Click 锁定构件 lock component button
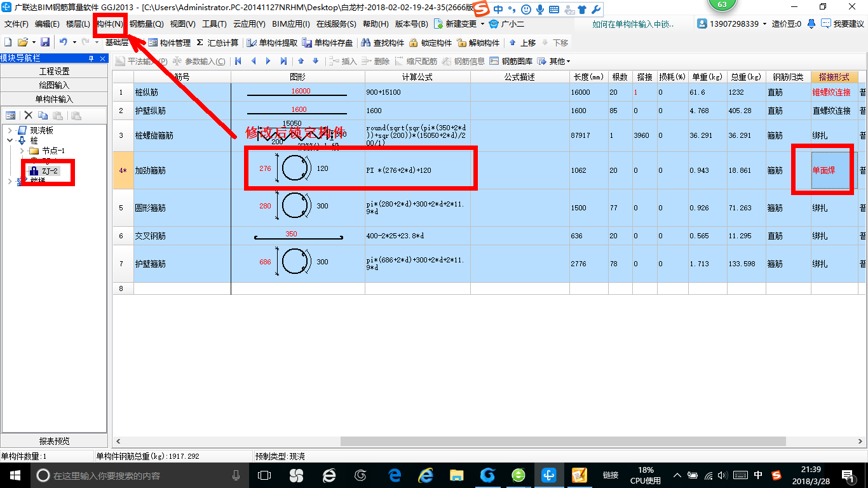868x488 pixels. pyautogui.click(x=430, y=43)
